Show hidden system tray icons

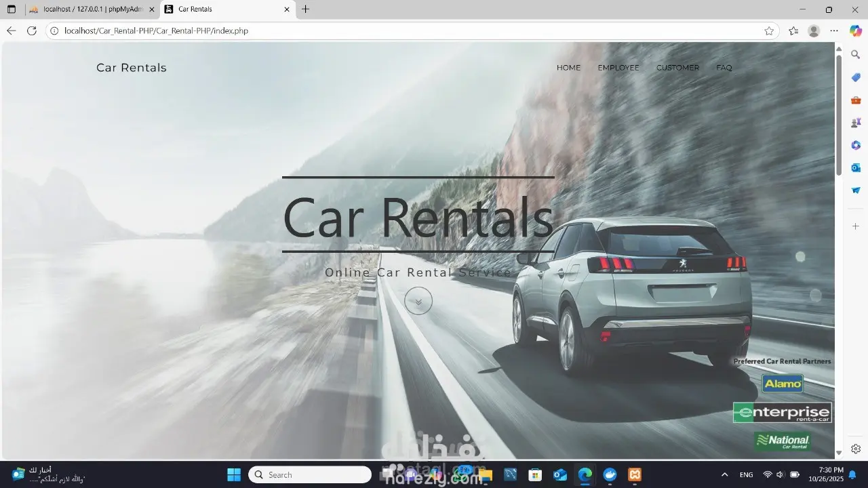point(724,474)
